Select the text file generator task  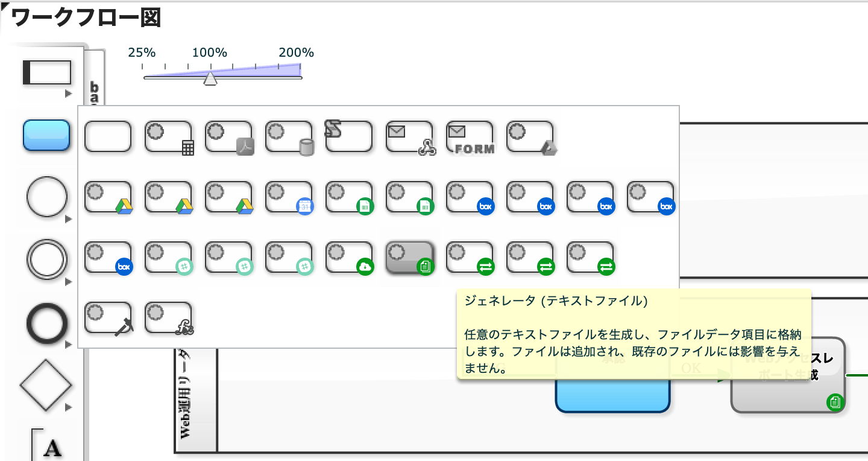[410, 257]
